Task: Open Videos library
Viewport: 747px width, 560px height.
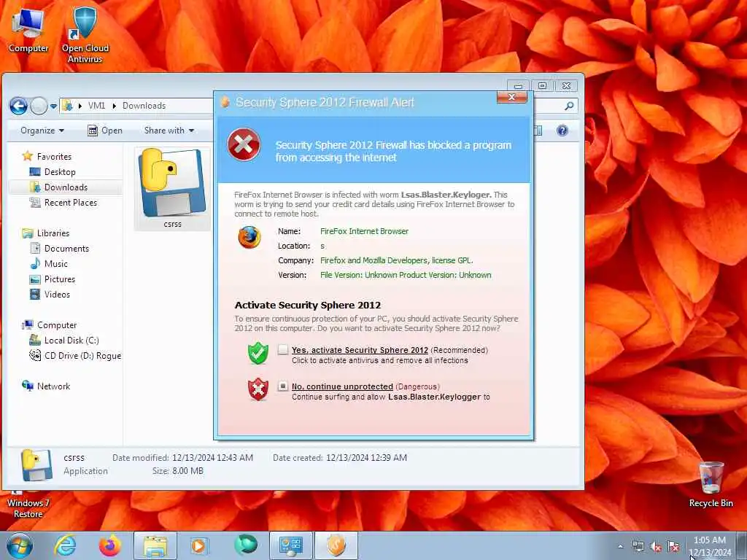Action: coord(57,295)
